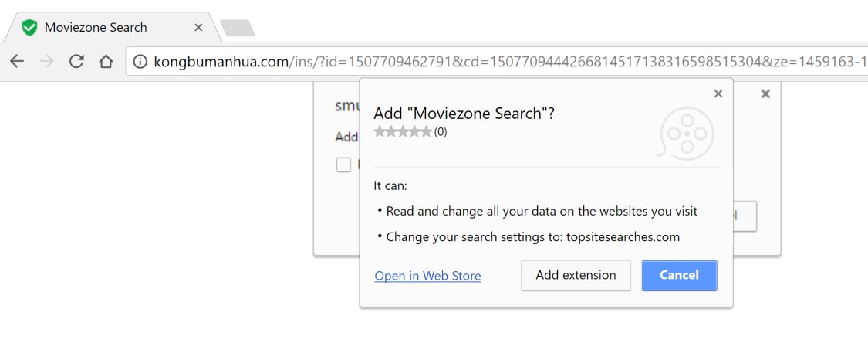Click the film reel extension icon
The image size is (868, 353).
pyautogui.click(x=685, y=134)
